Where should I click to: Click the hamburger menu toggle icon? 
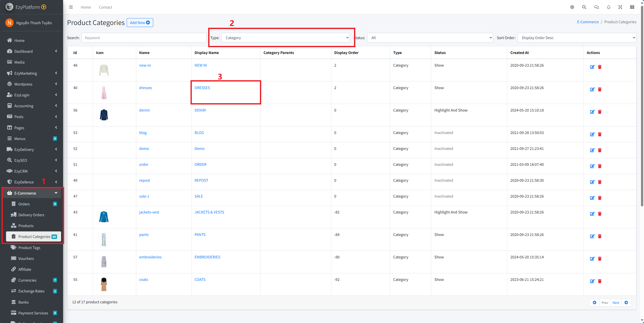pyautogui.click(x=71, y=7)
